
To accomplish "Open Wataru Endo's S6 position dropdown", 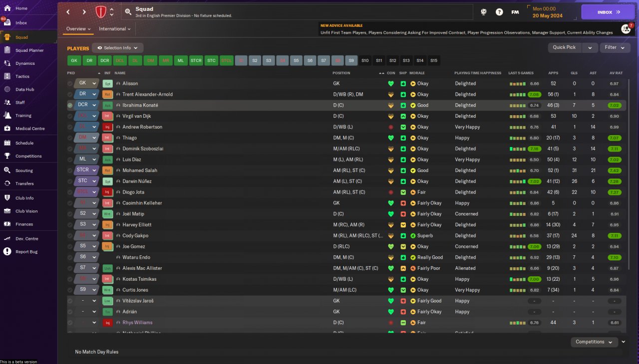I will coord(86,257).
